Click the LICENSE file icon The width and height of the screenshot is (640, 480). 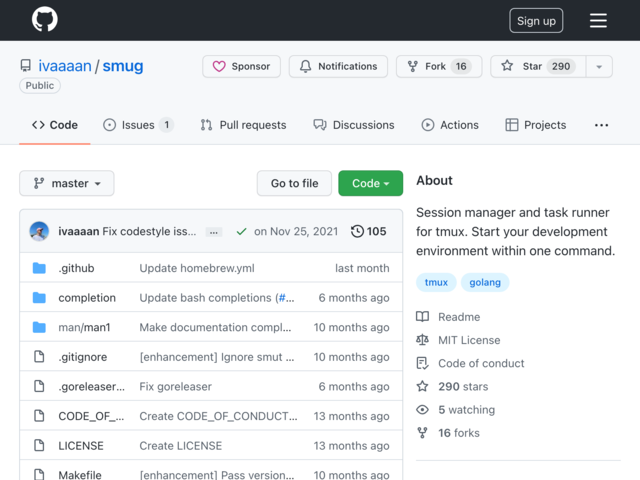click(39, 445)
